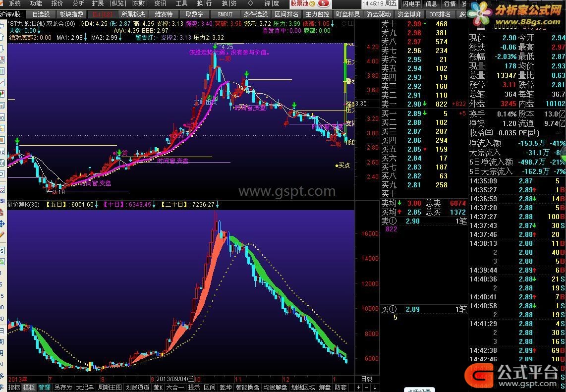
Task: Click the red 5 badge beside 股票池
Action: [324, 3]
